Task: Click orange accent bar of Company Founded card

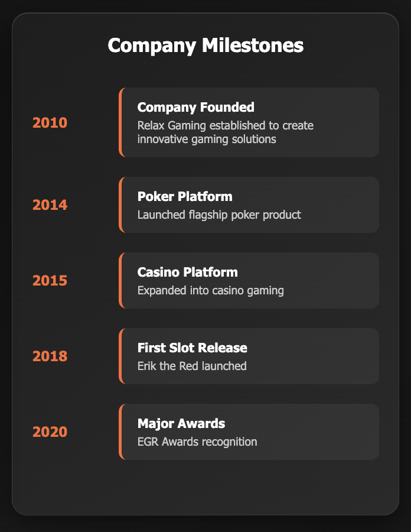Action: coord(120,122)
